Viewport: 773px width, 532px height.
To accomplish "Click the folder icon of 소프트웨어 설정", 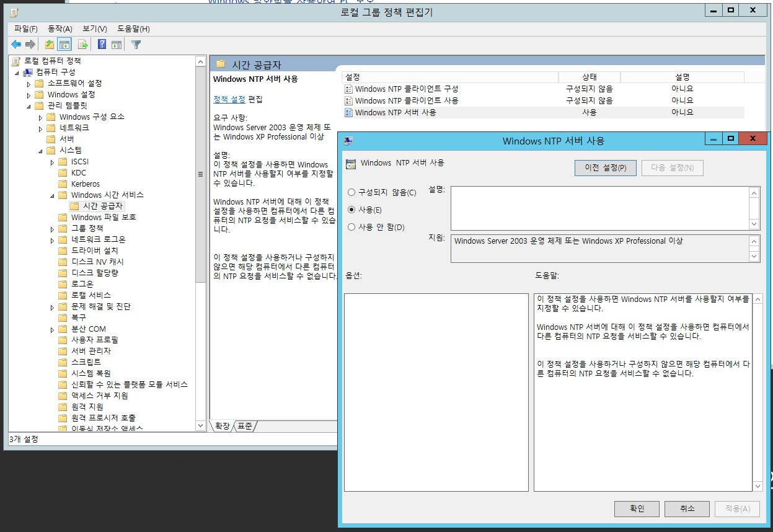I will coord(40,83).
